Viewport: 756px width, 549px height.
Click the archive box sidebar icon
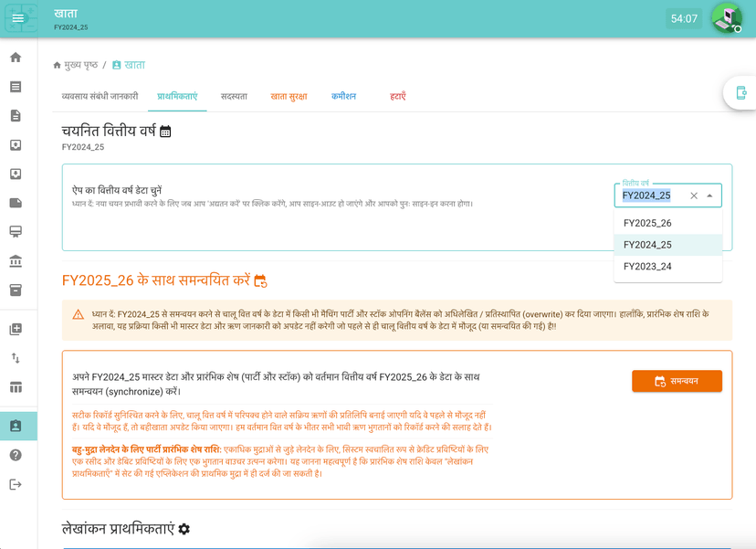pyautogui.click(x=16, y=290)
